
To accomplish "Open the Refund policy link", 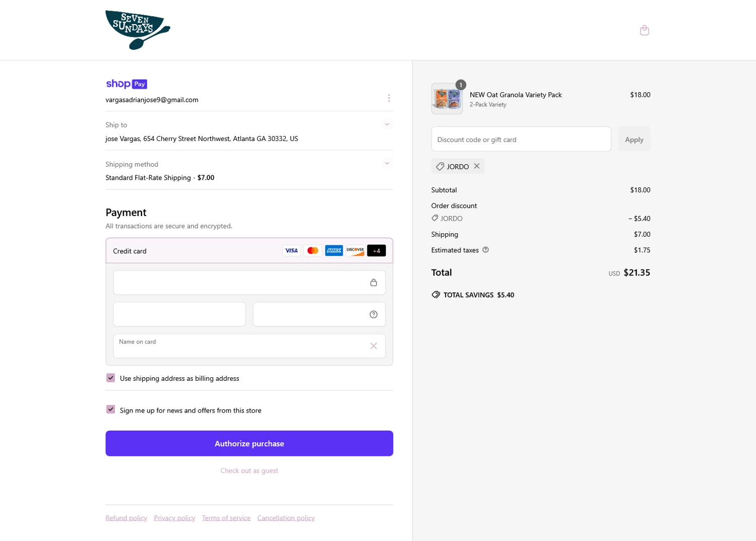I will [127, 518].
